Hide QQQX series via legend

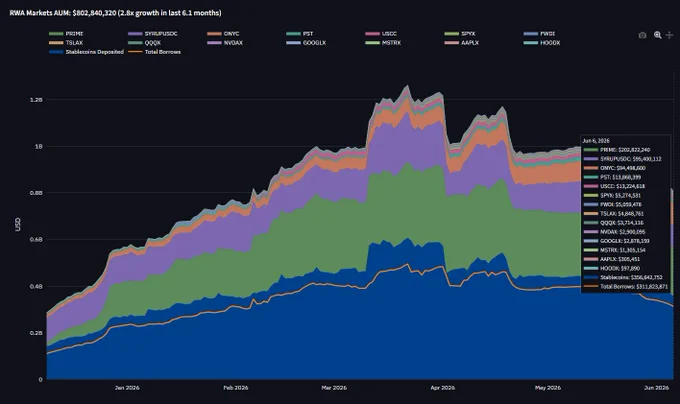[x=145, y=43]
